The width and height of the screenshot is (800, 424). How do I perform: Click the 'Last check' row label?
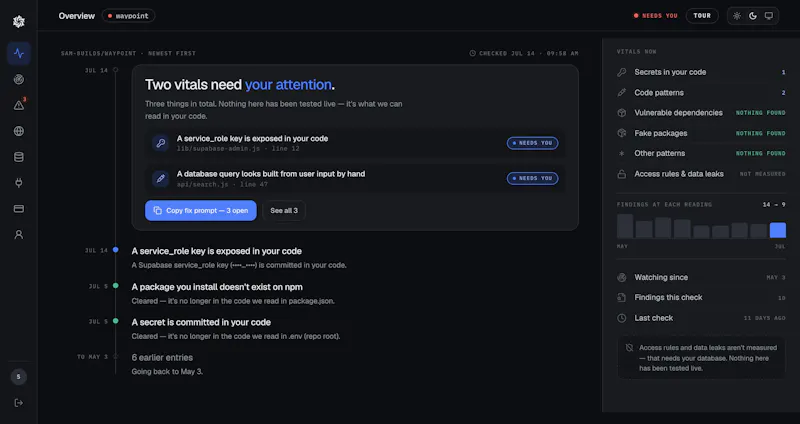coord(654,318)
